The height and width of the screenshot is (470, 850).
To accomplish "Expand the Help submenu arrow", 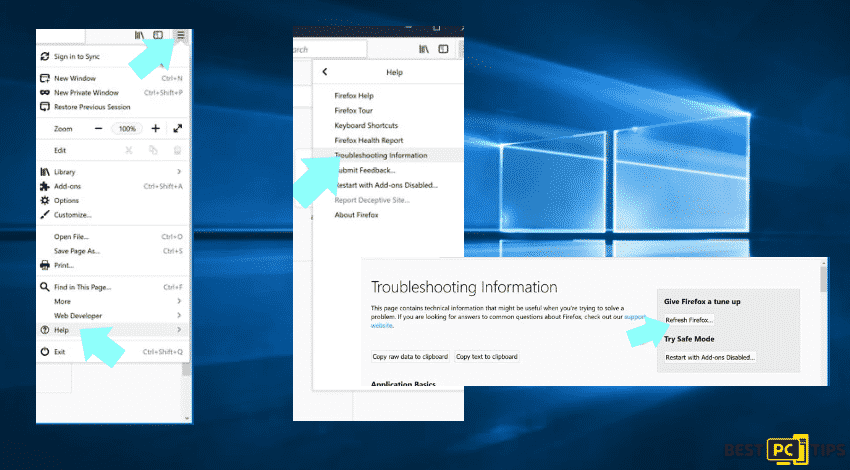I will pos(179,330).
